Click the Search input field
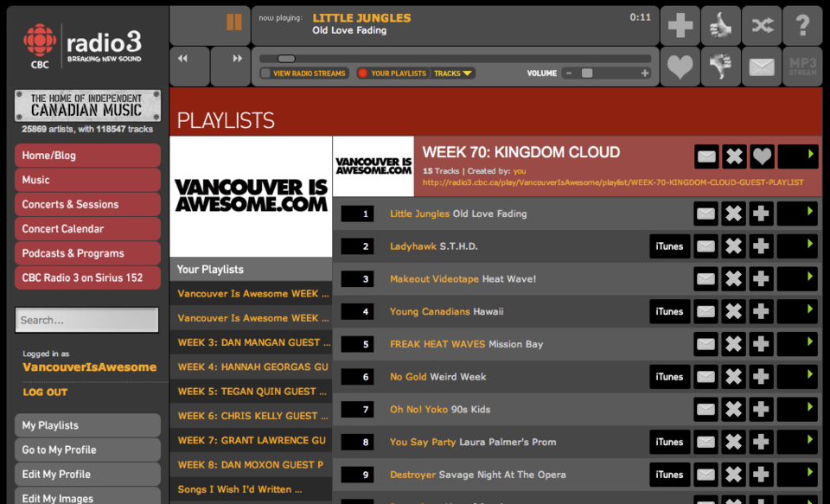 86,320
